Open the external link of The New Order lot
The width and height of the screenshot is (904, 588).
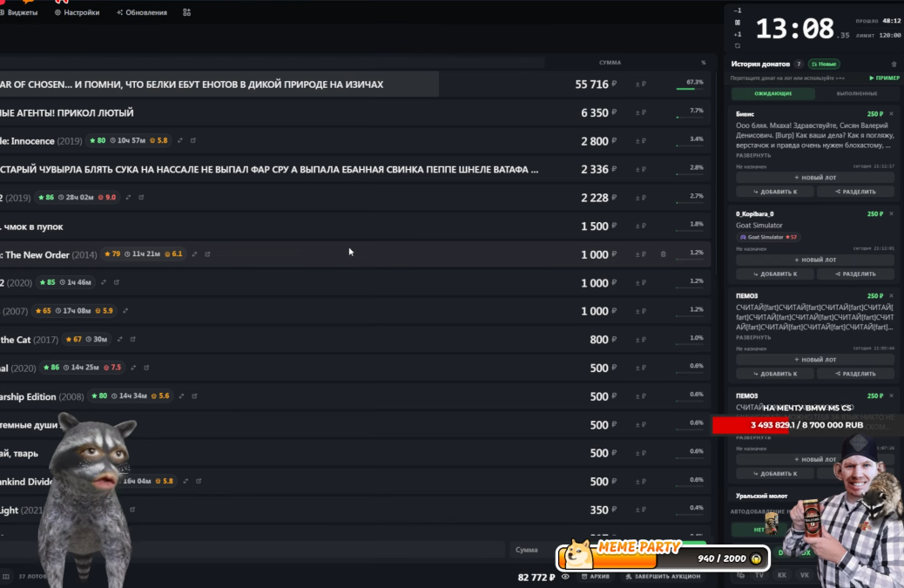coord(207,254)
